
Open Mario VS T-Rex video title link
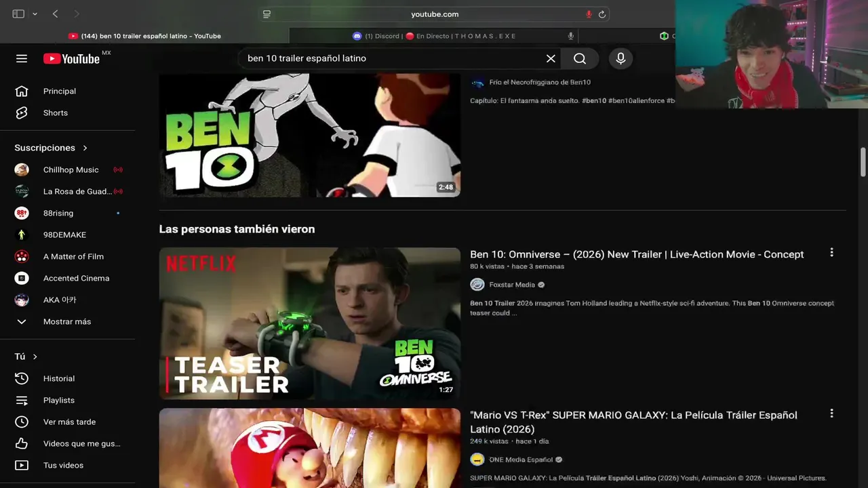633,422
